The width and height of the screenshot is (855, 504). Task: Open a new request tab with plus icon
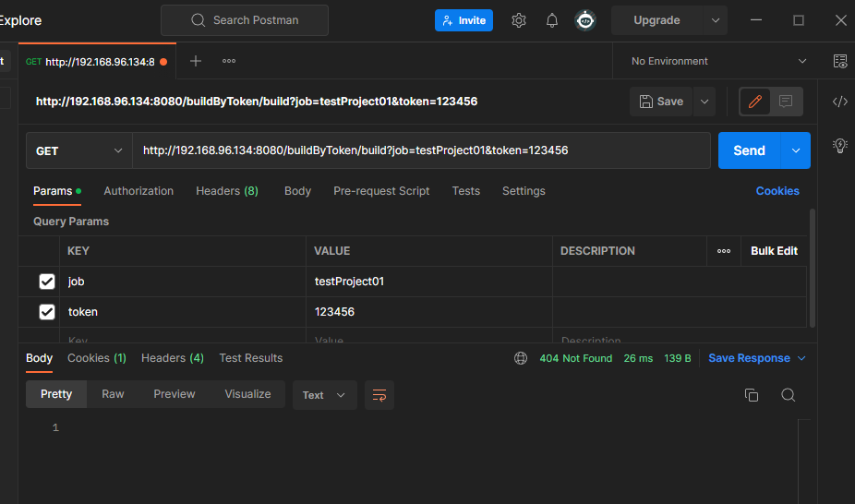[196, 61]
